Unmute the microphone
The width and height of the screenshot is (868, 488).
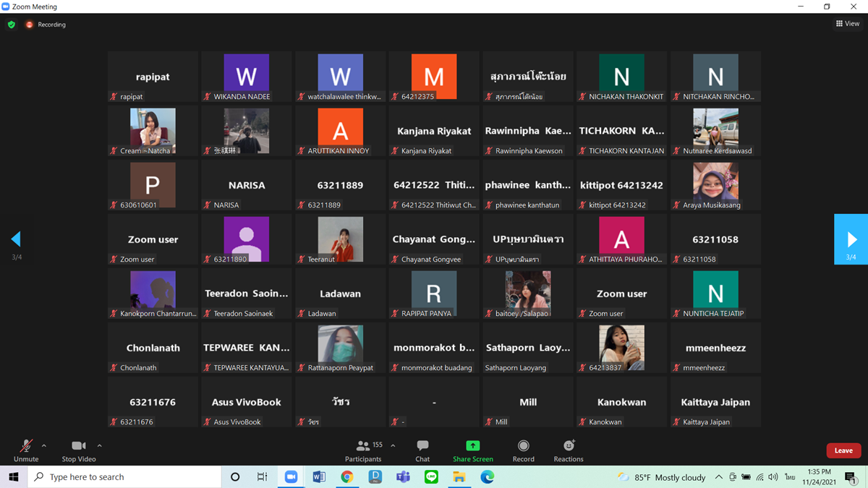click(26, 450)
